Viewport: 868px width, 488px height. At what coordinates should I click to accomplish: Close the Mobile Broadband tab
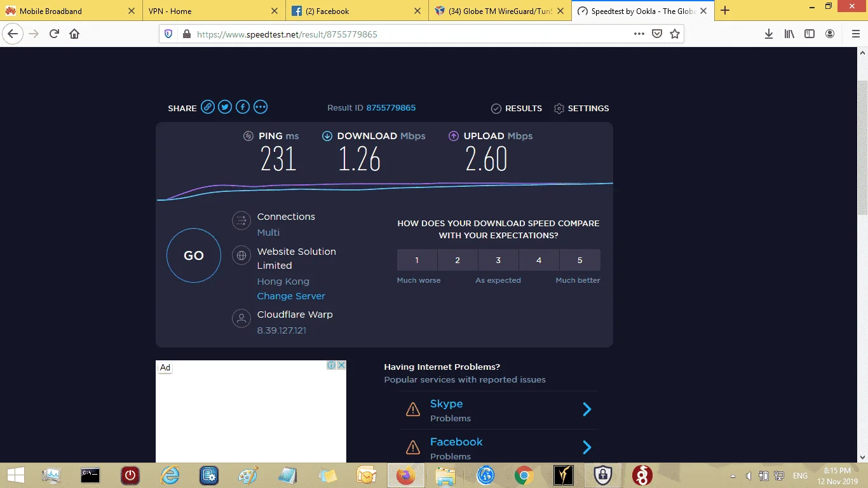click(132, 11)
